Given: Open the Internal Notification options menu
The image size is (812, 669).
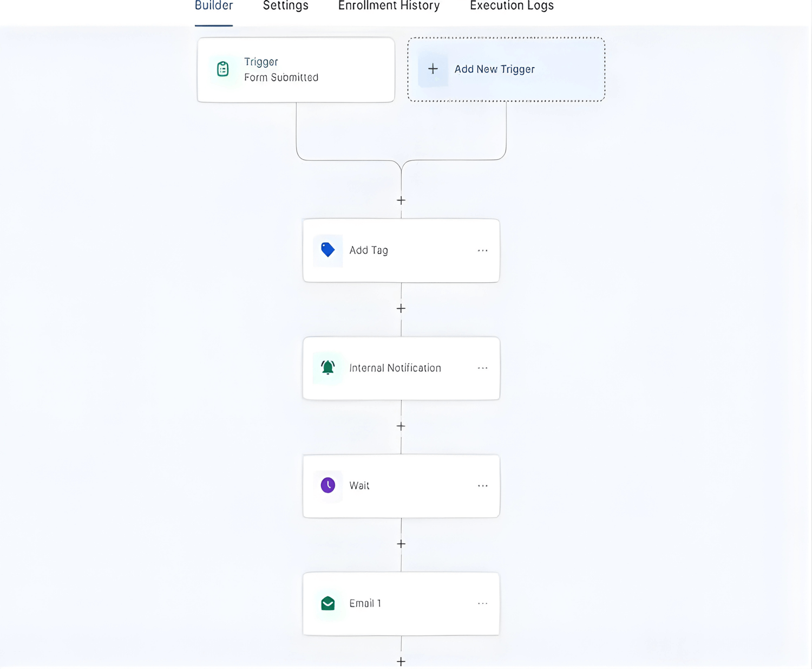Looking at the screenshot, I should [482, 368].
